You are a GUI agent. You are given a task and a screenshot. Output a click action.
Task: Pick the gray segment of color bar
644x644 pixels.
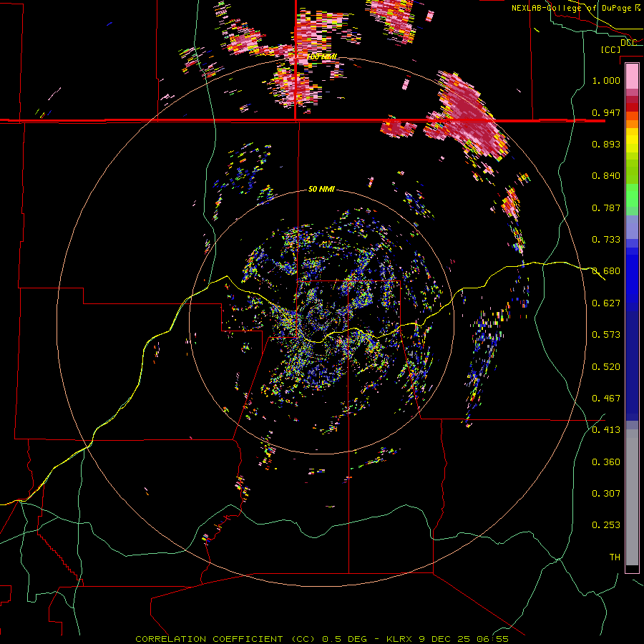(632, 497)
